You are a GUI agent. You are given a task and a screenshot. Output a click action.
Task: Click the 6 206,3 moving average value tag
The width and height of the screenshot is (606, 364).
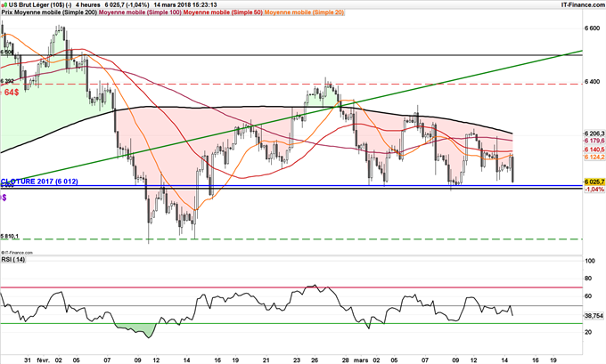pos(594,133)
